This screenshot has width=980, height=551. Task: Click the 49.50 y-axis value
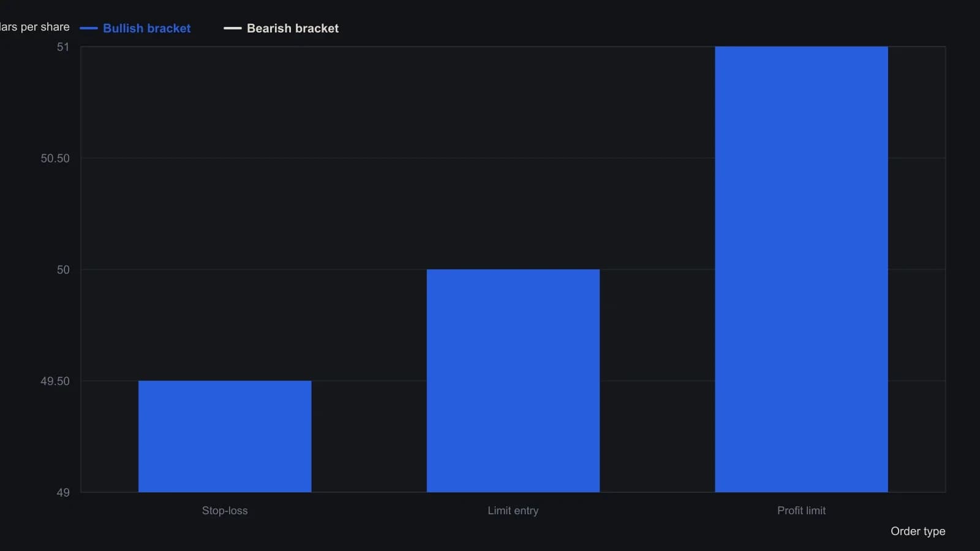(x=55, y=381)
